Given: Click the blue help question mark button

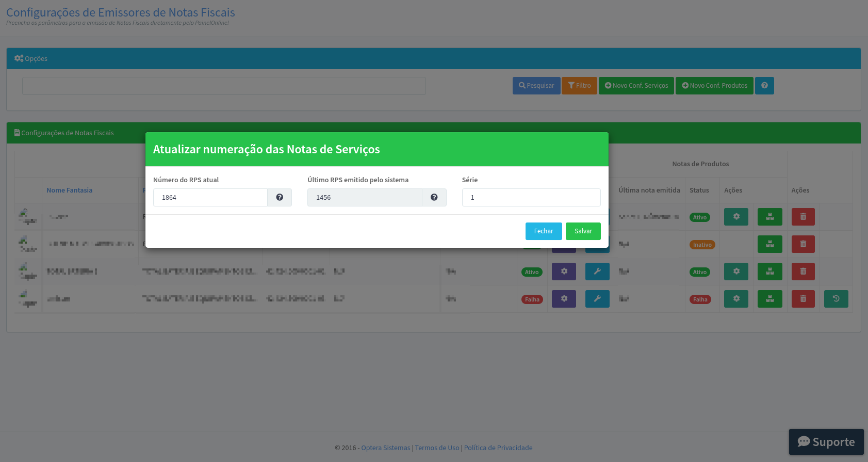Looking at the screenshot, I should [764, 86].
